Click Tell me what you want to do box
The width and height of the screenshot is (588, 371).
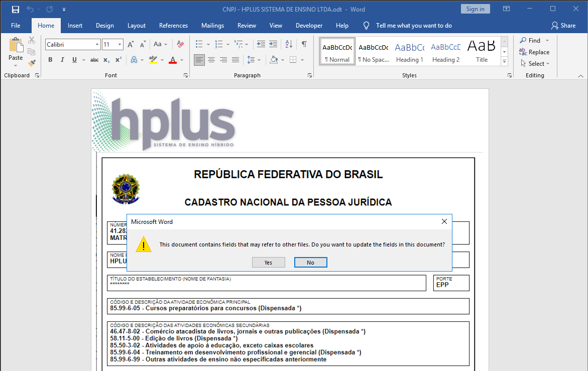coord(414,26)
